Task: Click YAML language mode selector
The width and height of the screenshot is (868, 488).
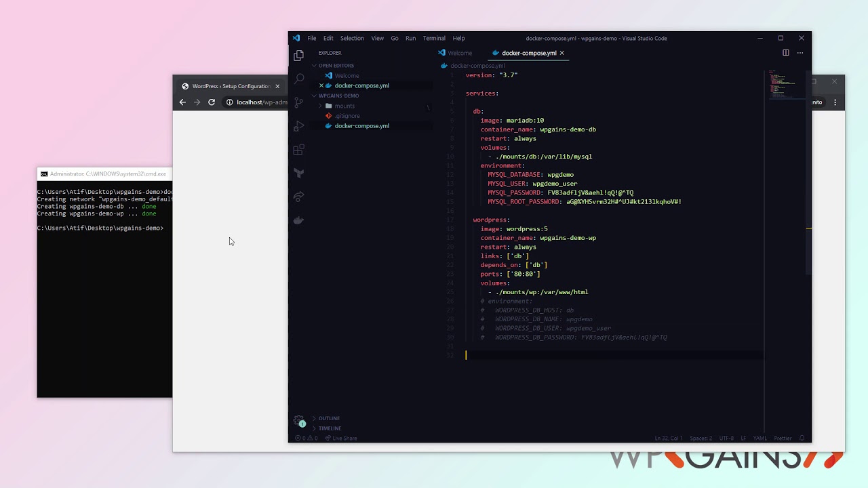Action: coord(760,438)
